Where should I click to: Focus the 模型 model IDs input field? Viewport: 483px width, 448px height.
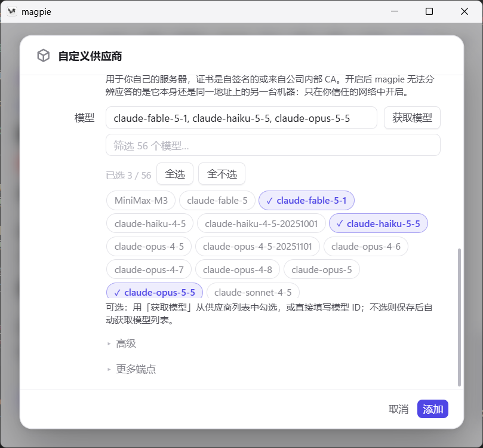241,118
